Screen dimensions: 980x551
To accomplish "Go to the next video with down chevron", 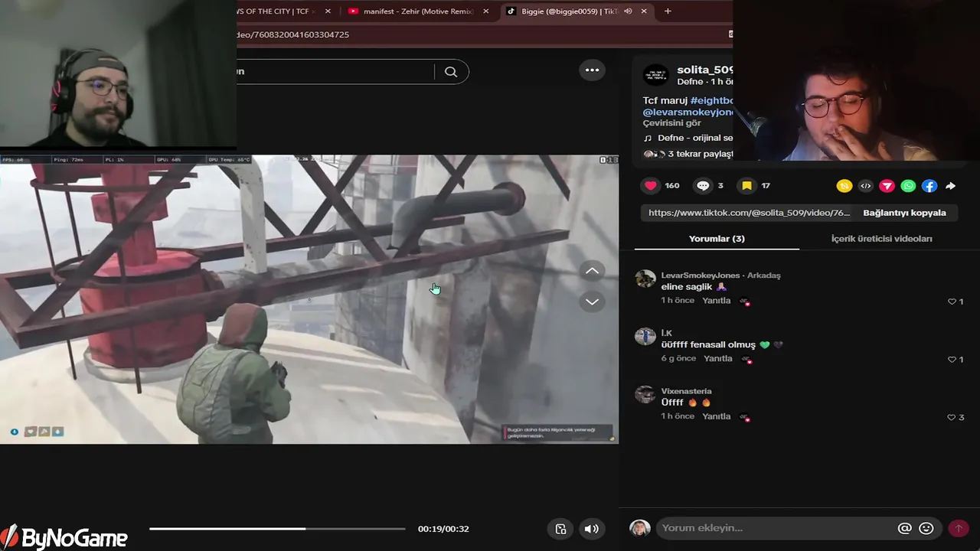I will pyautogui.click(x=592, y=302).
